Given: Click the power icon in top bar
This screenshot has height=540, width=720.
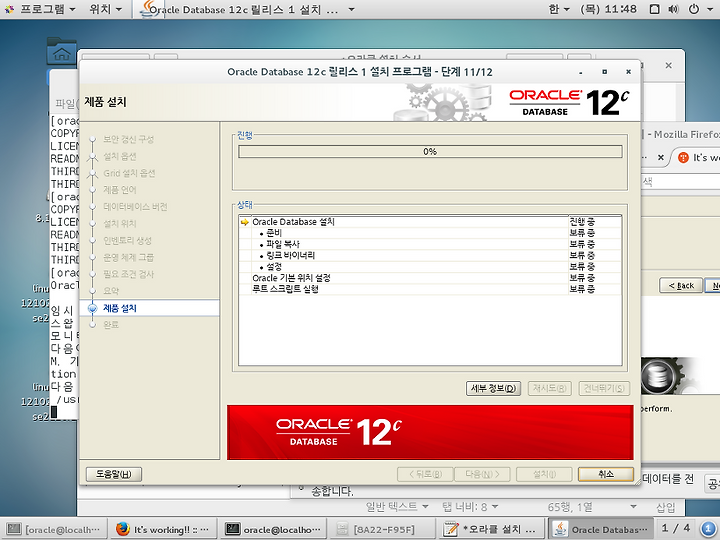Looking at the screenshot, I should pos(694,9).
